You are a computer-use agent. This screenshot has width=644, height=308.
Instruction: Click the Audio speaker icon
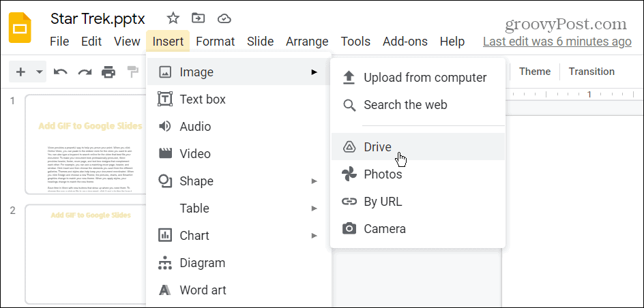coord(164,126)
